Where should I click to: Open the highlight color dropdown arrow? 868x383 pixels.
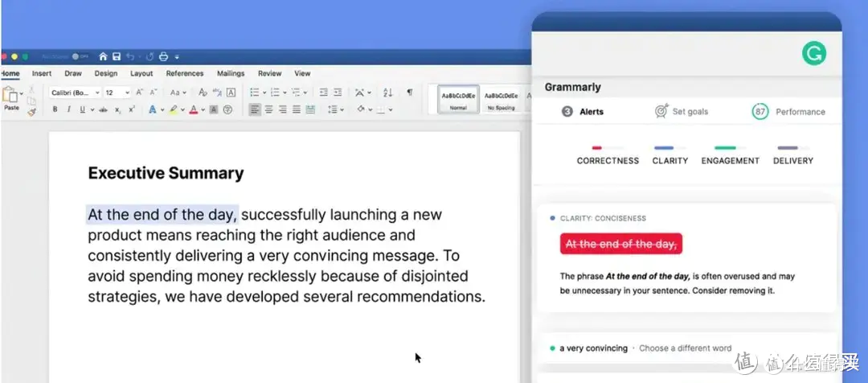point(182,110)
